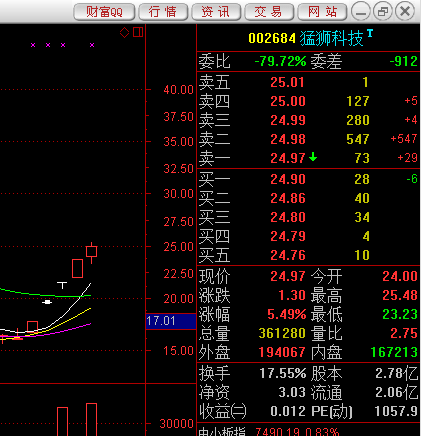
Task: Select stock title 002684 猛狮科技
Action: coord(306,38)
